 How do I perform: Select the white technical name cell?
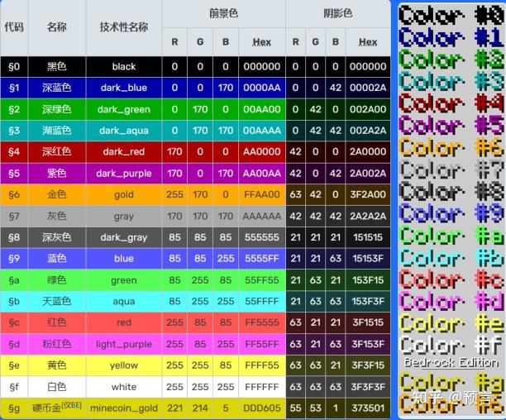tap(124, 387)
